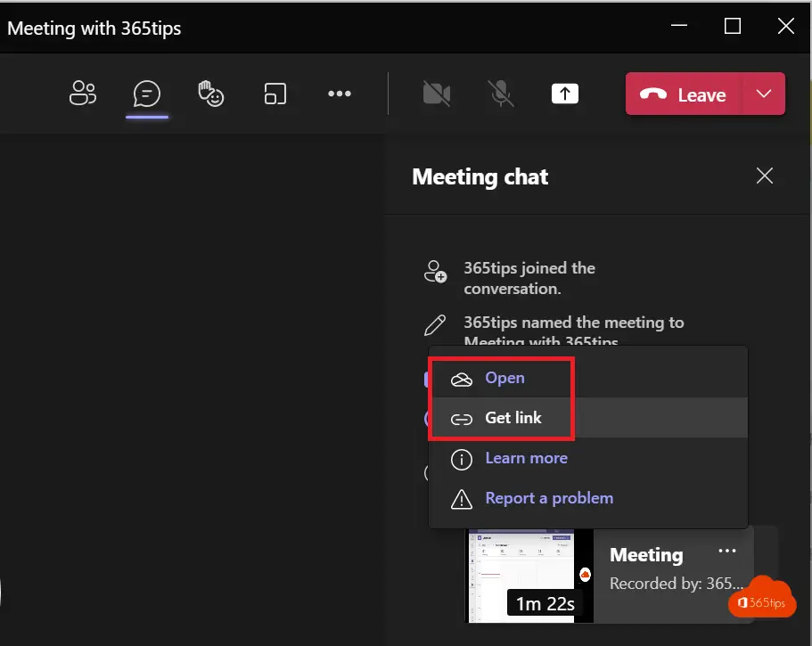The width and height of the screenshot is (812, 646).
Task: Toggle the meeting chat conversation icon
Action: coord(146,94)
